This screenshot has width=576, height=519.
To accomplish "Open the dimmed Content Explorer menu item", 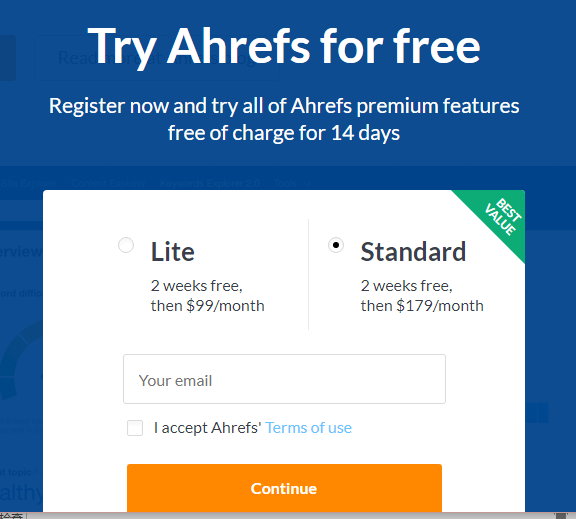I will [108, 183].
